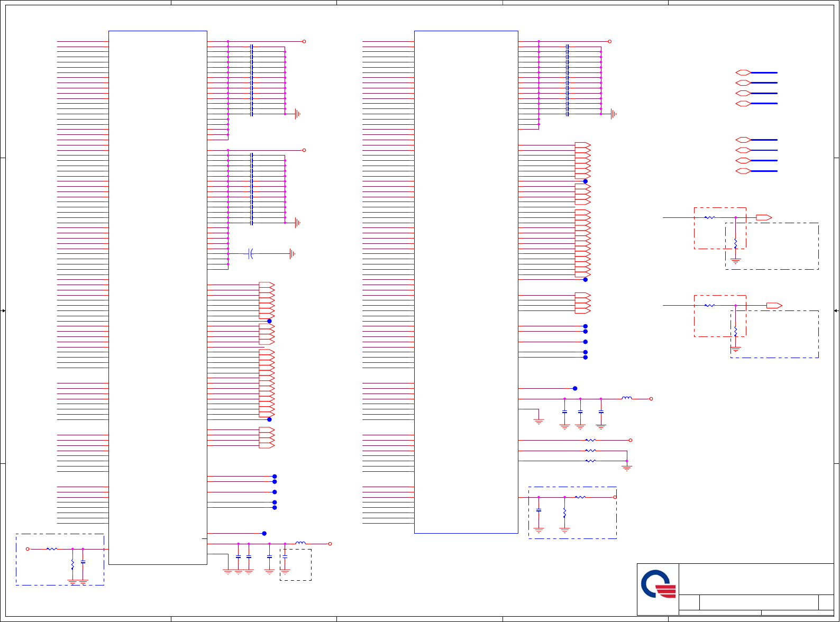Click terminal circle after the topmost of three resistors
Screen dimensions: 840x622
pos(631,440)
